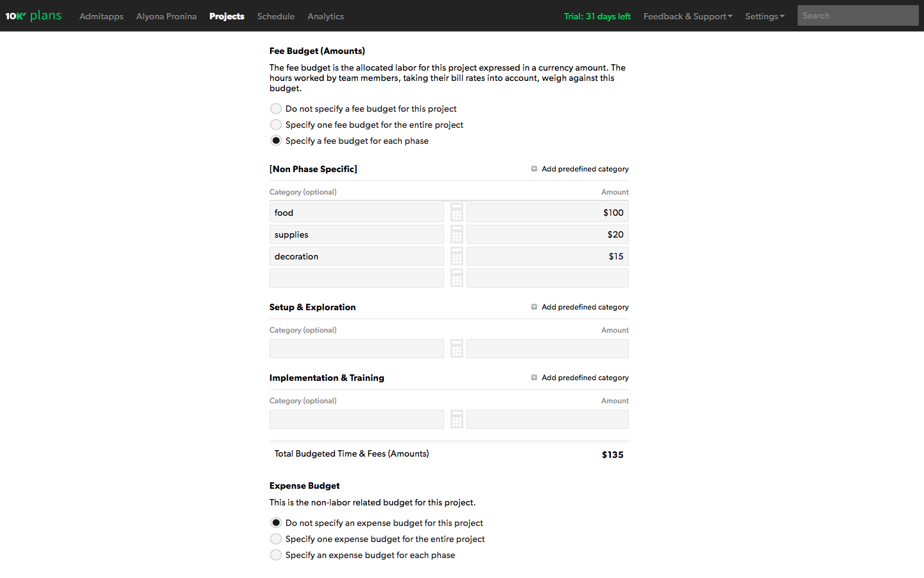Edit the food amount field showing $100
The image size is (924, 578).
(547, 213)
